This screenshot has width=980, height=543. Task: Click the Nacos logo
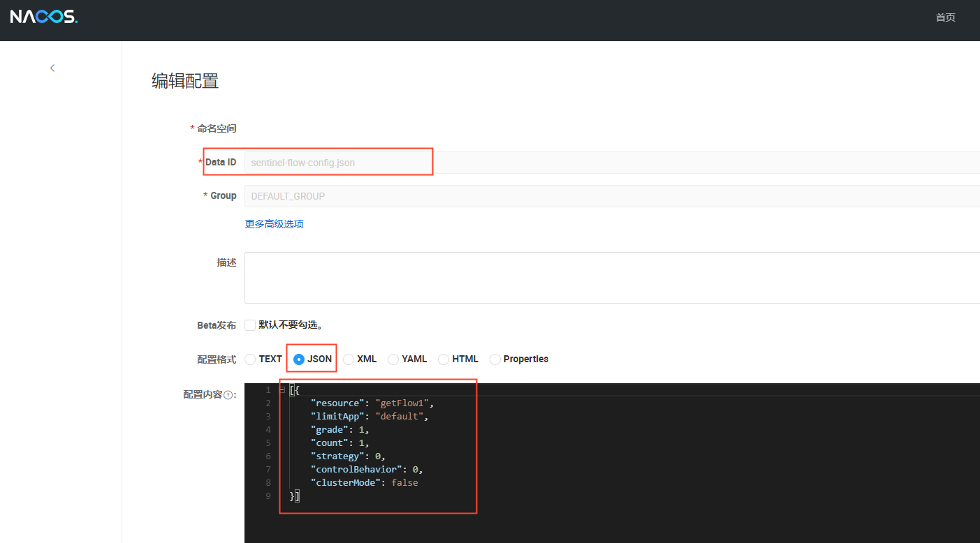click(44, 17)
